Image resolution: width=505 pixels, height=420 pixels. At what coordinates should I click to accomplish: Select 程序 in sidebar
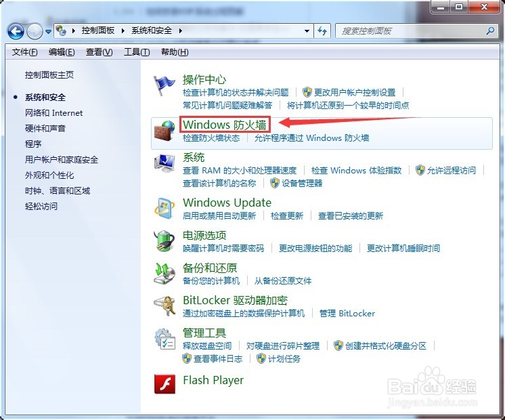pos(33,144)
